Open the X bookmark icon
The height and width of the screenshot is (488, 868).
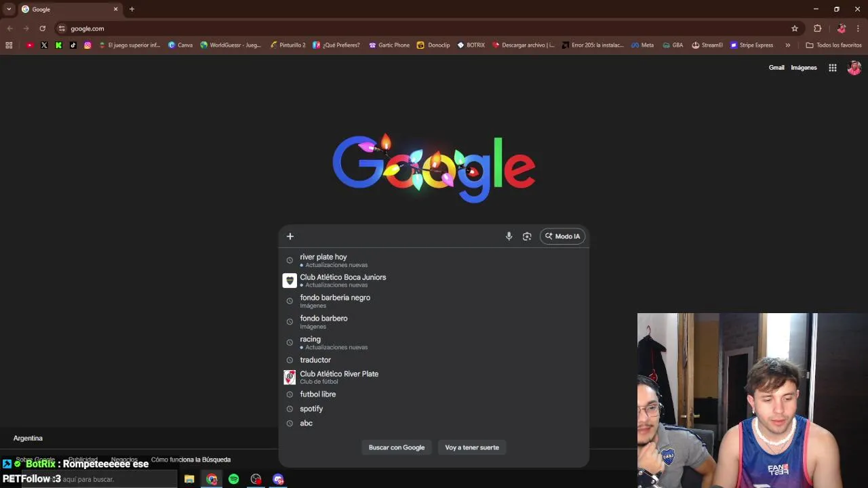click(x=44, y=45)
